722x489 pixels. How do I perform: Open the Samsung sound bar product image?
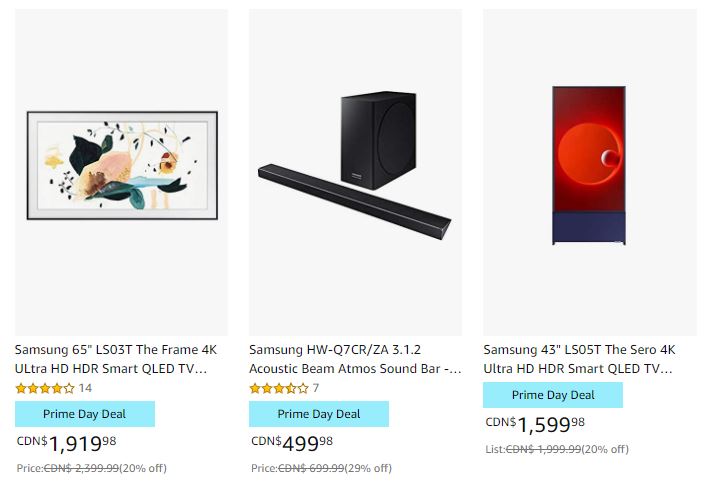coord(355,172)
